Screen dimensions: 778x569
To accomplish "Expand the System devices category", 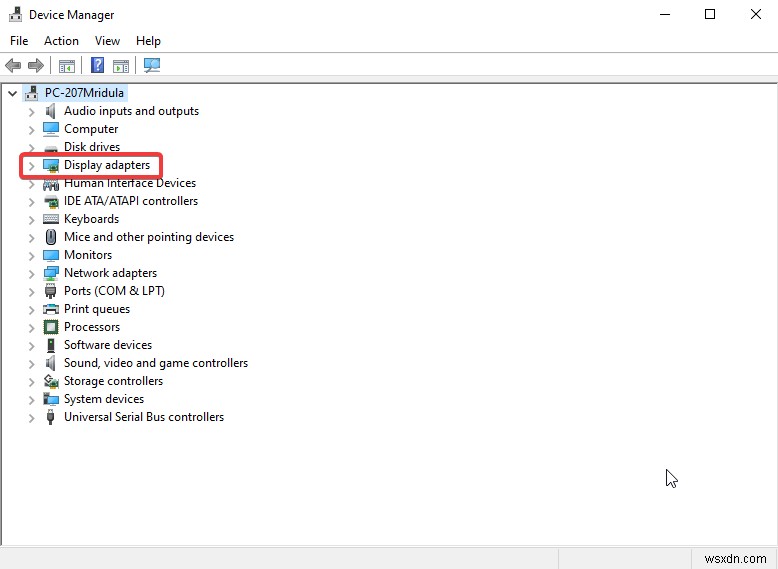I will pyautogui.click(x=31, y=400).
